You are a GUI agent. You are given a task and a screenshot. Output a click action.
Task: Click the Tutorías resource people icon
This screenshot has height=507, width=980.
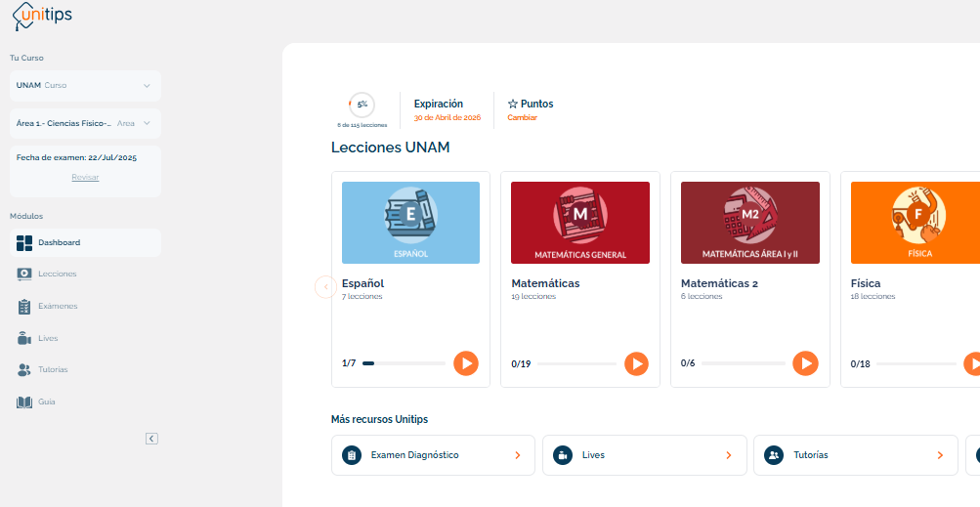click(x=775, y=455)
